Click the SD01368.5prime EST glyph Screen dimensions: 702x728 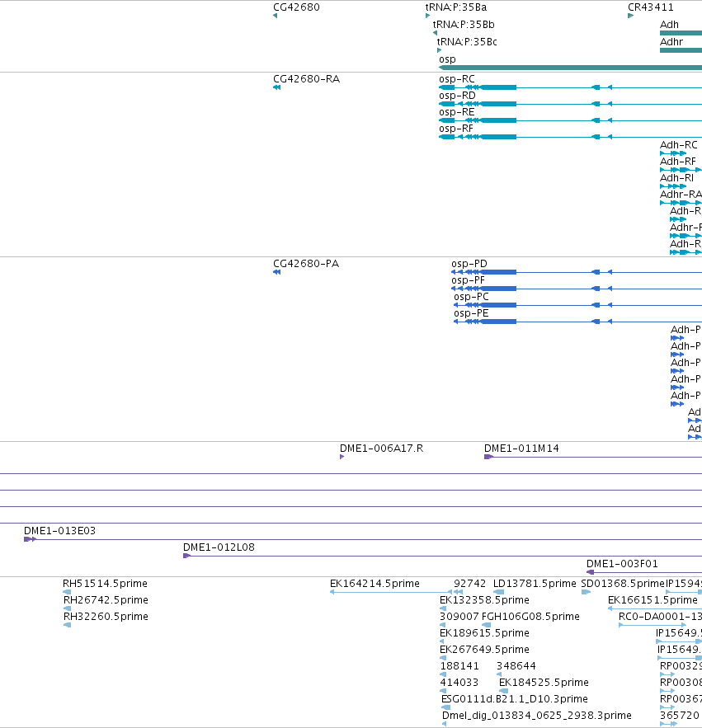click(x=586, y=592)
